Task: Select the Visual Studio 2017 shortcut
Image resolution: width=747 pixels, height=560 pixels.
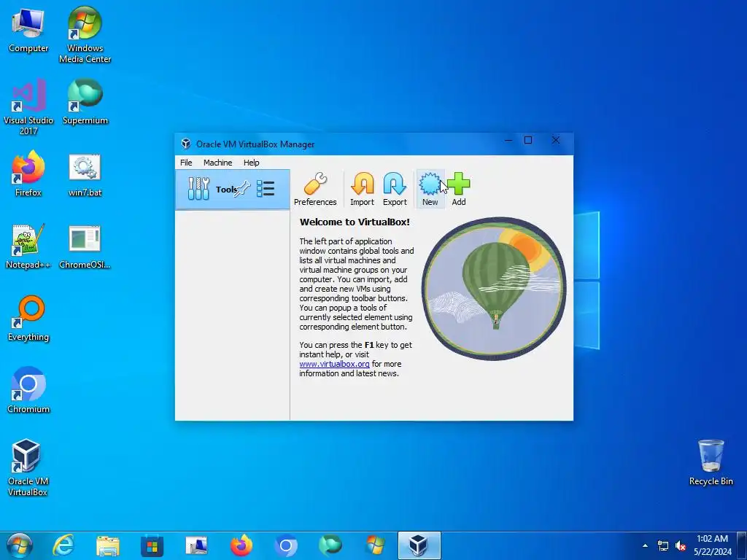Action: [28, 107]
